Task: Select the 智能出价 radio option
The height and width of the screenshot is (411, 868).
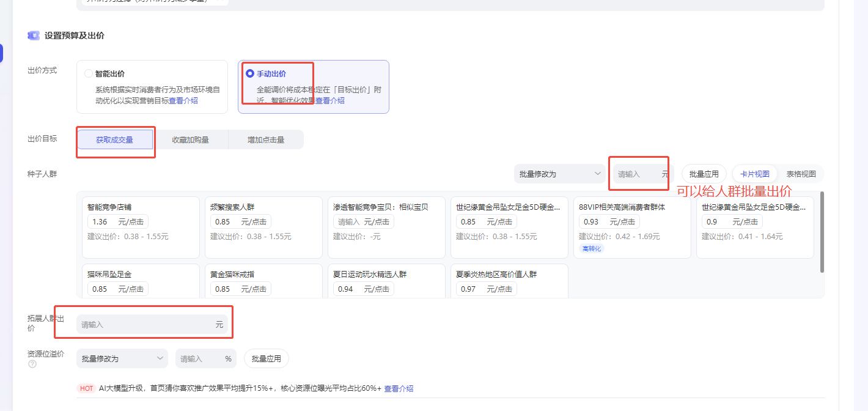Action: tap(89, 73)
